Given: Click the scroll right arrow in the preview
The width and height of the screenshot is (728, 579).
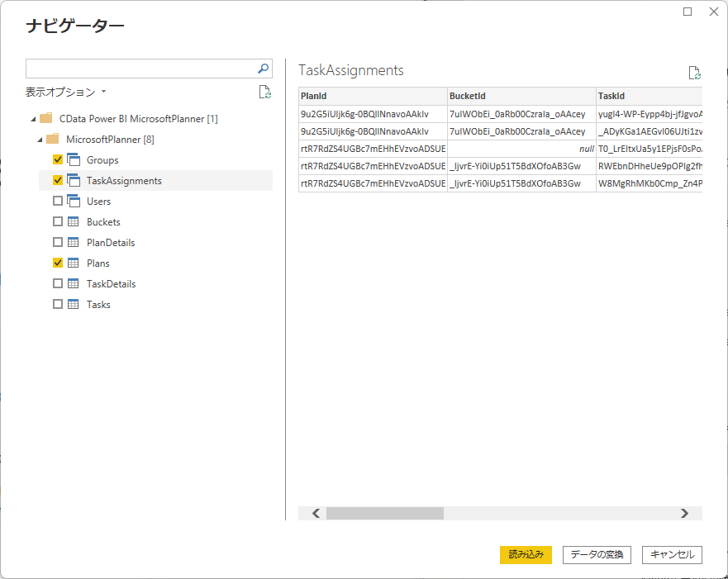Looking at the screenshot, I should click(x=684, y=513).
